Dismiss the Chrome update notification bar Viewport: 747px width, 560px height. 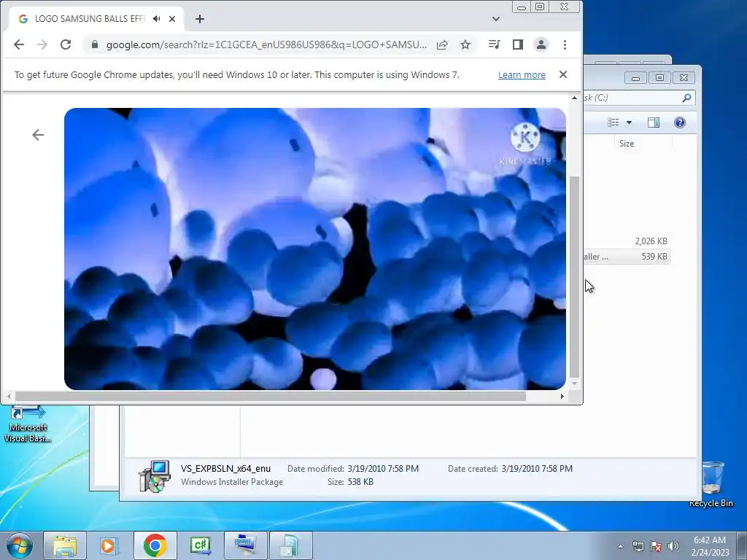point(563,74)
